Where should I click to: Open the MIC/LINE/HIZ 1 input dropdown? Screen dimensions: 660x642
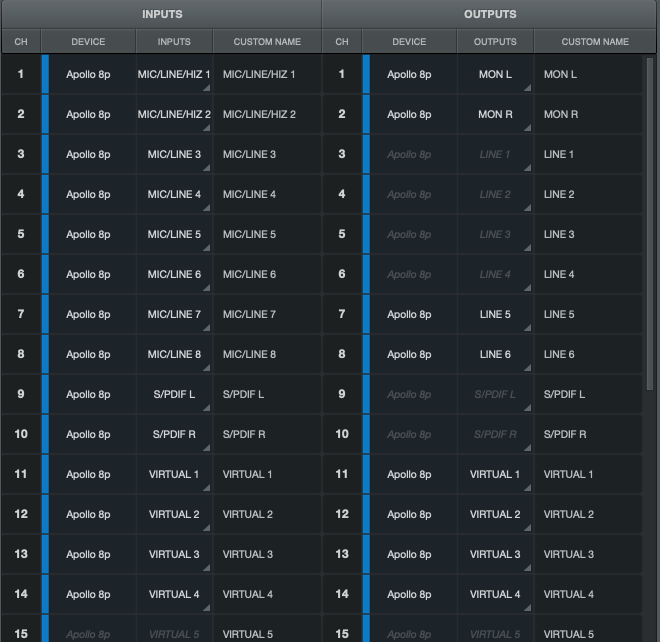click(174, 75)
